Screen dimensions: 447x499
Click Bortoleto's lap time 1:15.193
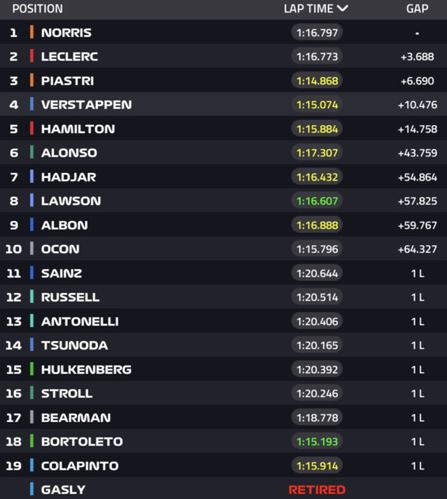(317, 442)
